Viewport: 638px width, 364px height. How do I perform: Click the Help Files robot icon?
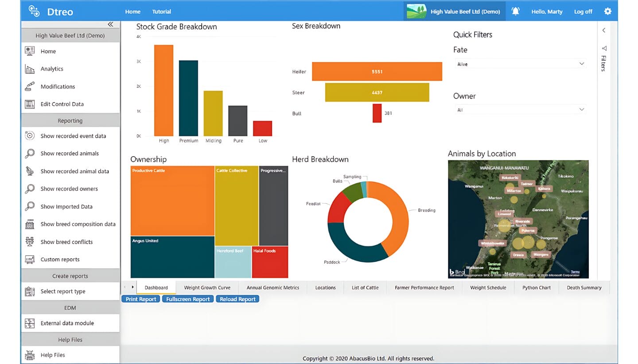tap(30, 355)
